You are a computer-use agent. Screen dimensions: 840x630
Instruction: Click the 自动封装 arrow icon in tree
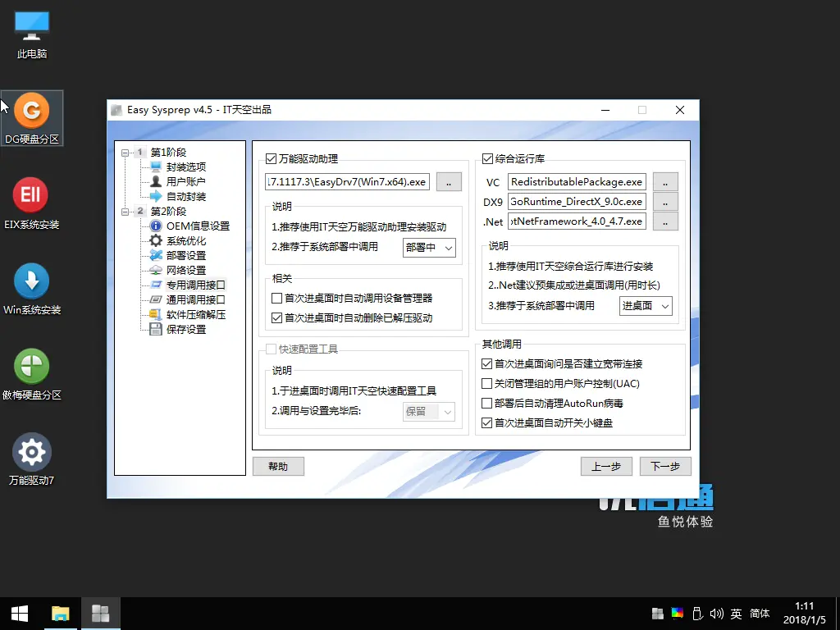click(155, 196)
